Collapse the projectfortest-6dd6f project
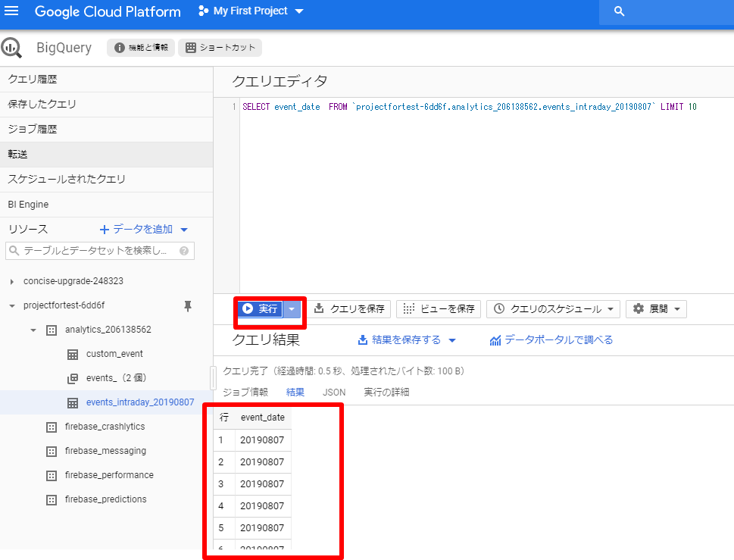Image resolution: width=734 pixels, height=560 pixels. (x=11, y=305)
